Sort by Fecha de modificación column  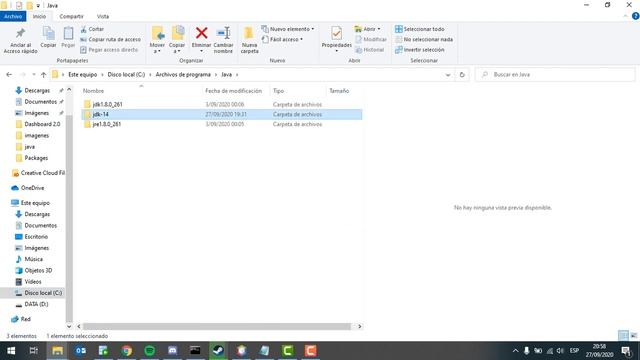(x=233, y=91)
